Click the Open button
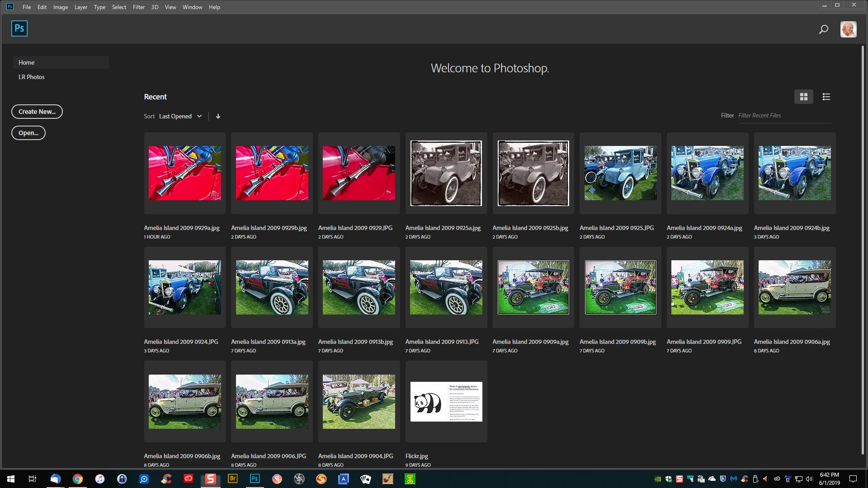This screenshot has width=868, height=488. coord(28,133)
